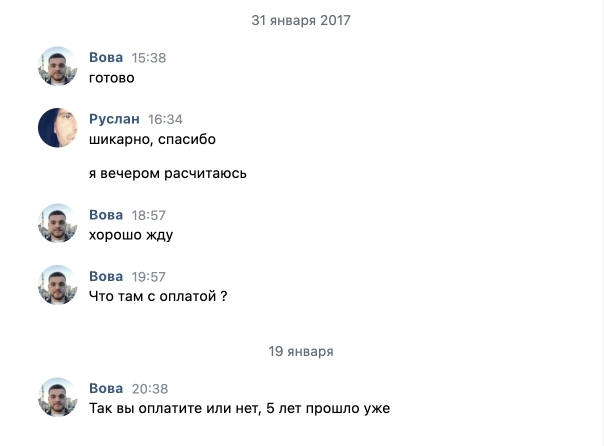Open Вова's avatar on the 20:38 message
The height and width of the screenshot is (446, 604).
click(x=58, y=397)
